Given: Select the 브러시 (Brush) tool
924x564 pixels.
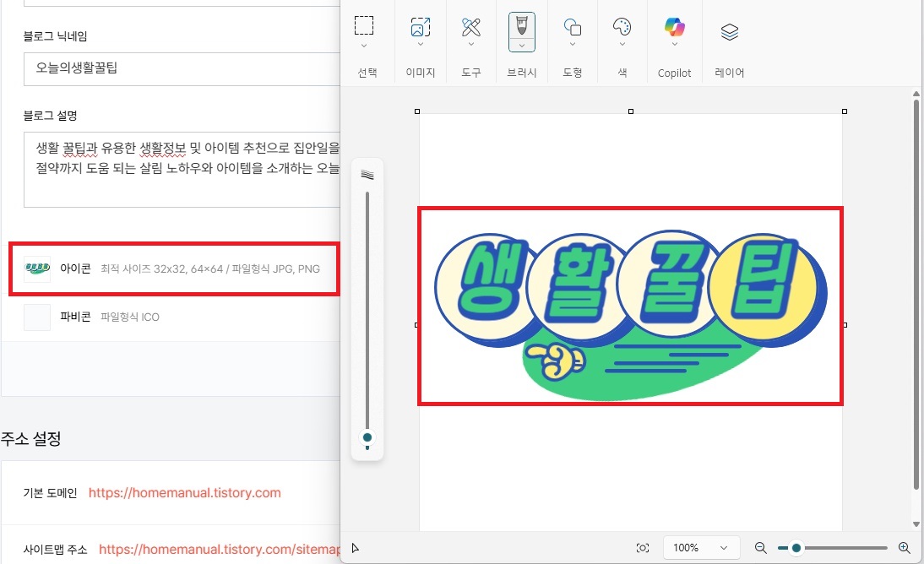Looking at the screenshot, I should pos(521,26).
